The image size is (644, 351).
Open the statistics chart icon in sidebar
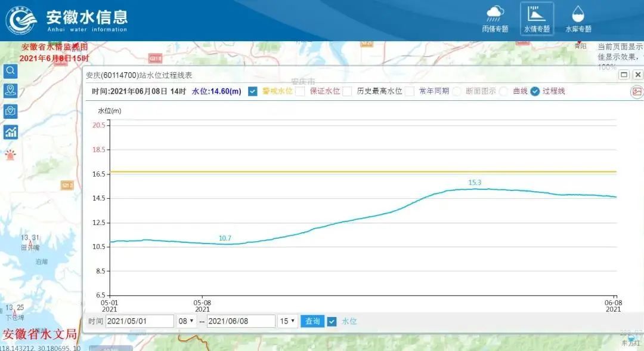tap(11, 132)
